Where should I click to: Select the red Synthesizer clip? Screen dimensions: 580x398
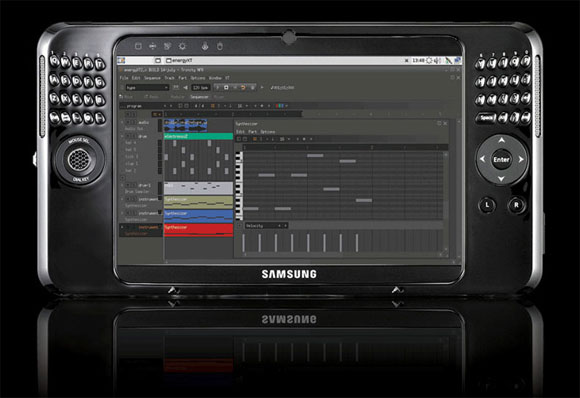pyautogui.click(x=198, y=230)
